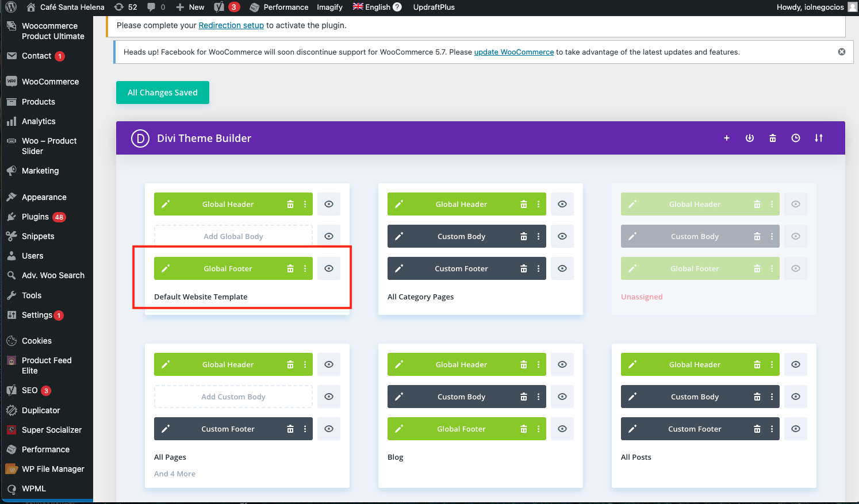
Task: Open options menu for All Posts Custom Footer
Action: (772, 429)
